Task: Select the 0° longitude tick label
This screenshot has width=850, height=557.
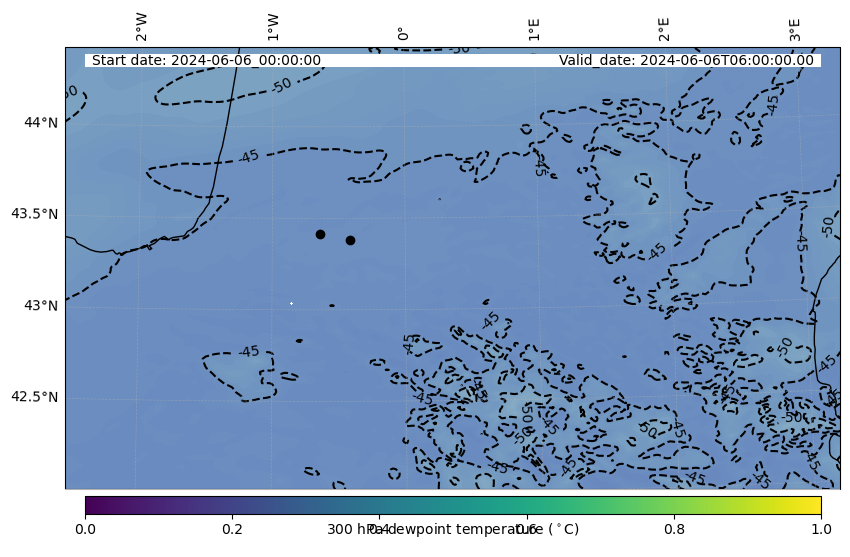Action: tap(403, 34)
